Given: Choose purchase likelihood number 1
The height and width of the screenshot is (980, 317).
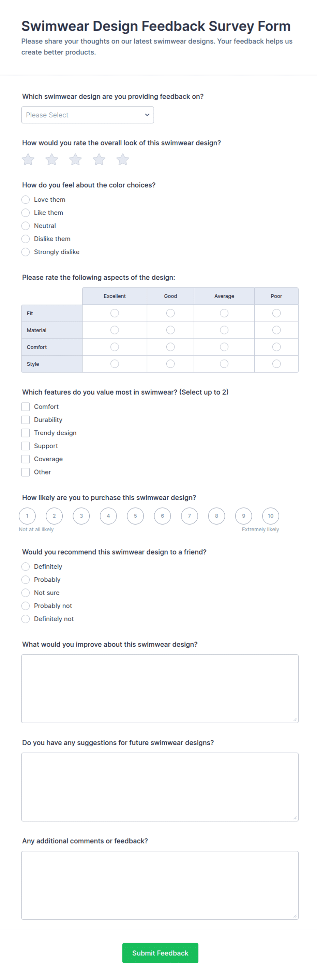Looking at the screenshot, I should click(27, 516).
